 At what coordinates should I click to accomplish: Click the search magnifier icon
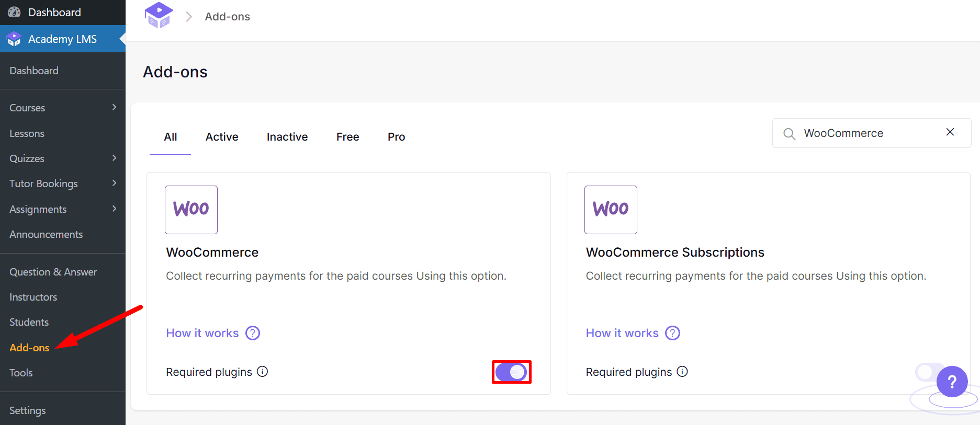click(789, 134)
